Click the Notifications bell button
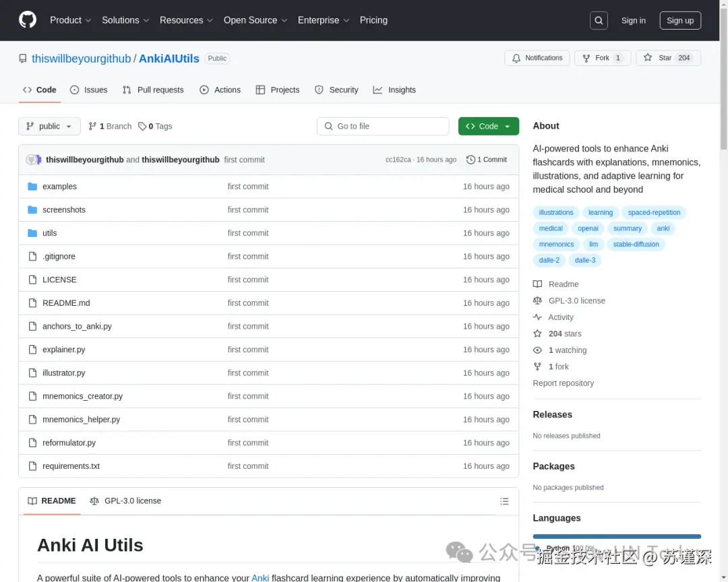This screenshot has height=582, width=728. (537, 58)
